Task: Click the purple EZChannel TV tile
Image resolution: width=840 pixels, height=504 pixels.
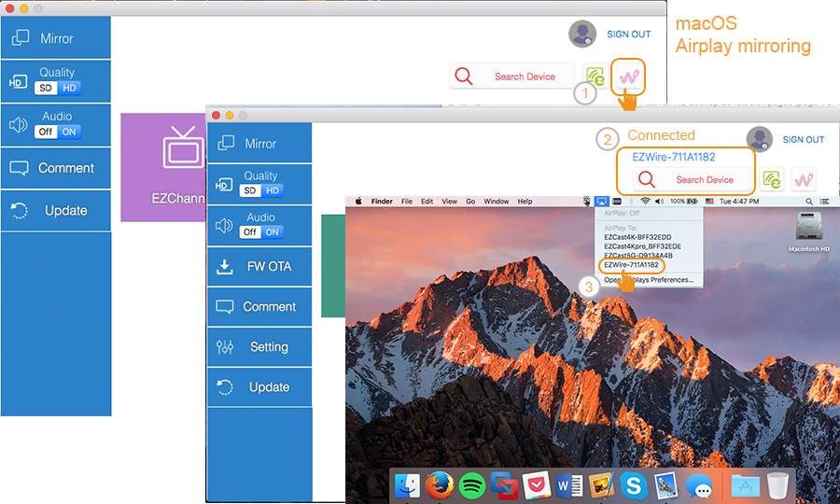Action: coord(163,166)
